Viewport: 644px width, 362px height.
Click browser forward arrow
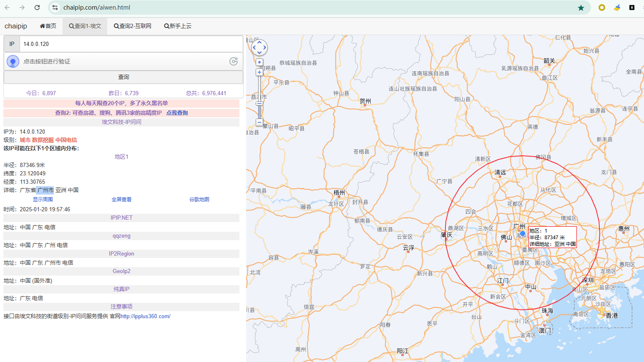(22, 8)
